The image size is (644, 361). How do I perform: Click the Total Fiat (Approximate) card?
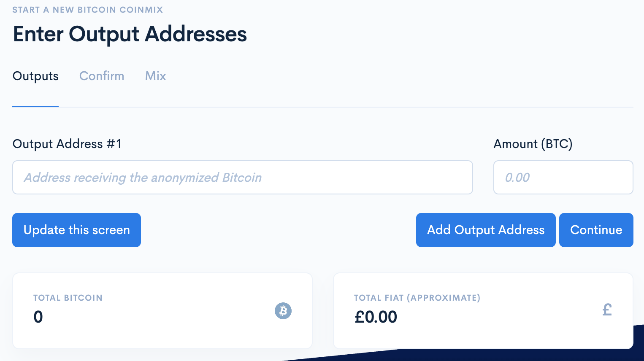pos(483,310)
